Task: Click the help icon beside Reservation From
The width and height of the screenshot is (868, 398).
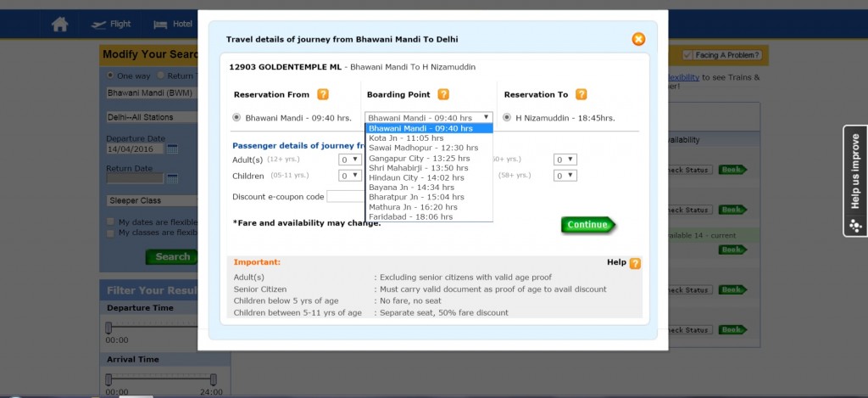Action: click(323, 94)
